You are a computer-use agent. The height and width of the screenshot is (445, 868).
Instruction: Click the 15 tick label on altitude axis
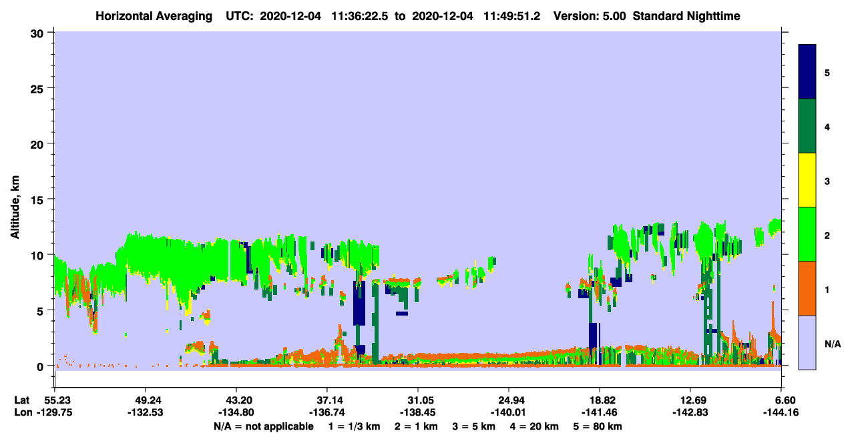(x=39, y=199)
